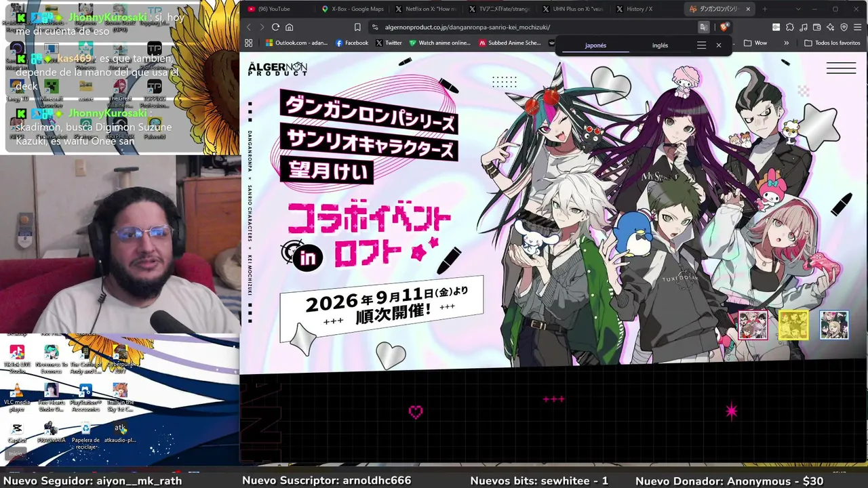The height and width of the screenshot is (488, 868).
Task: Open CapCut desktop shortcut
Action: [x=17, y=432]
